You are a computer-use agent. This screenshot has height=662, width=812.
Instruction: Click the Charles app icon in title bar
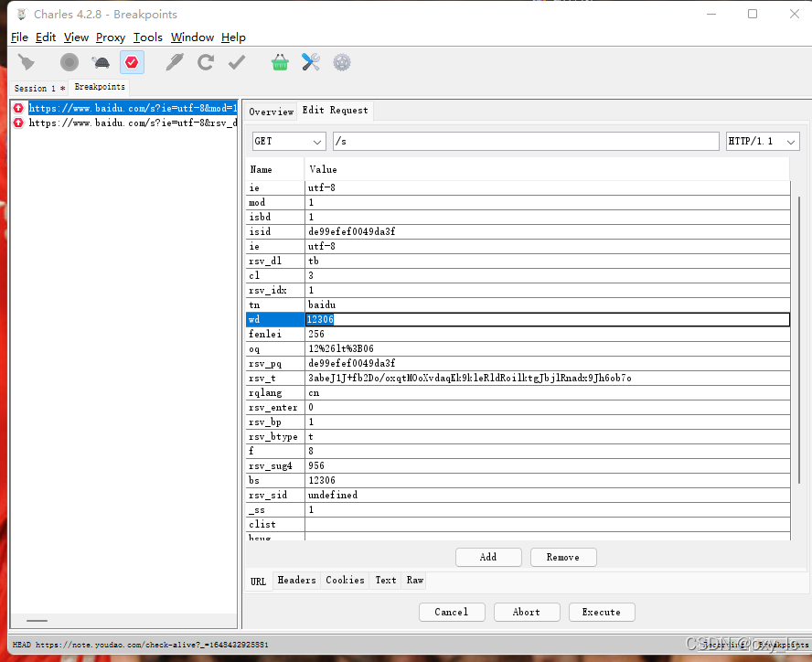21,15
